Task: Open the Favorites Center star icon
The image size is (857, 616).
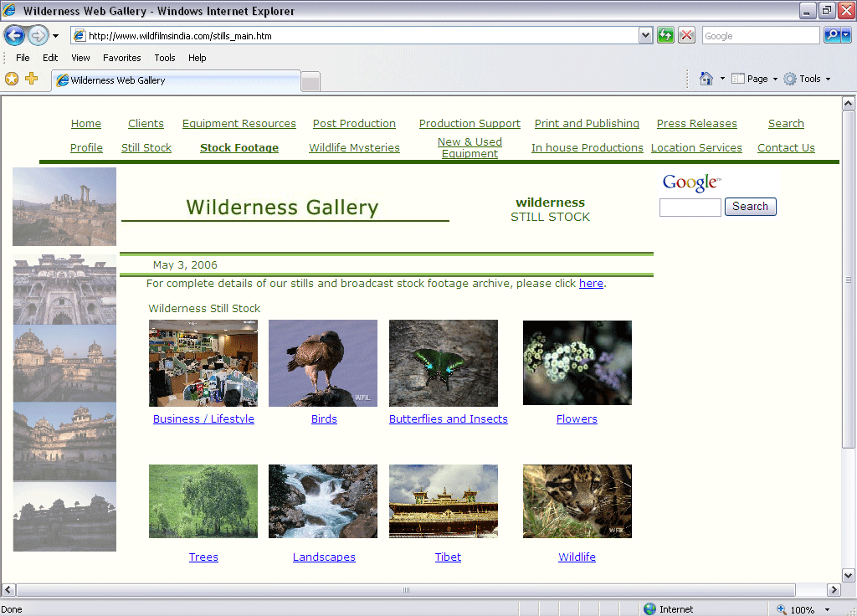Action: [12, 79]
